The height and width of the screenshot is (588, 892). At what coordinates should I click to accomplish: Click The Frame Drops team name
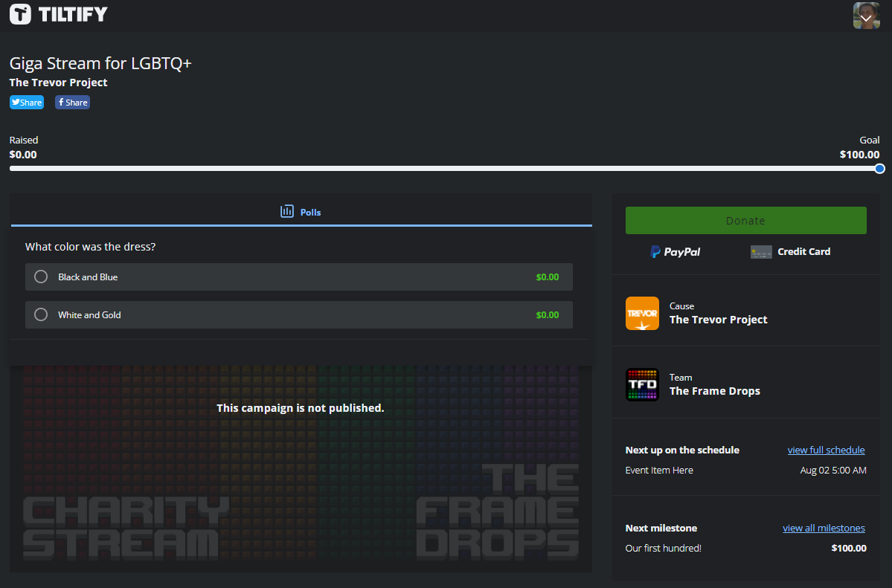pyautogui.click(x=714, y=391)
